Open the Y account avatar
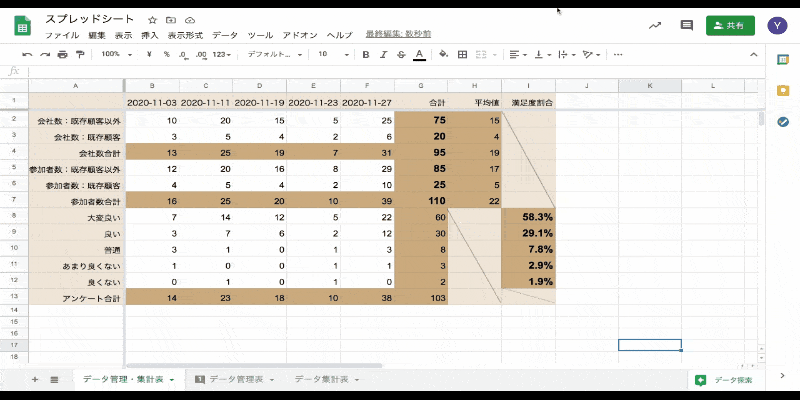 (x=777, y=25)
